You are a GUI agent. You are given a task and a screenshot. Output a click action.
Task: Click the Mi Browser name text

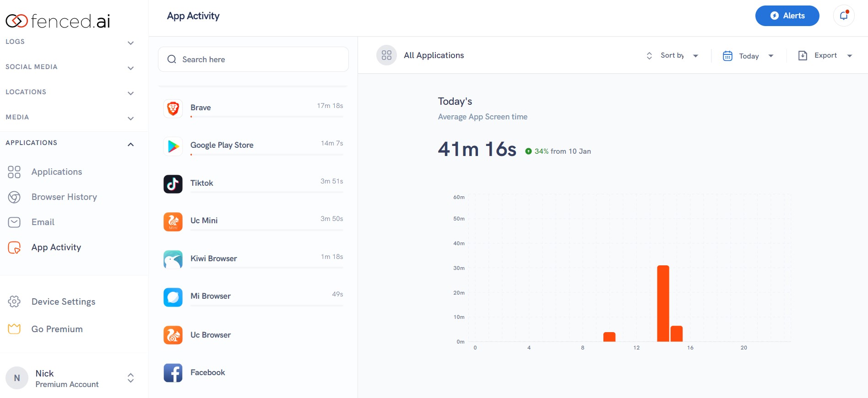click(x=211, y=296)
